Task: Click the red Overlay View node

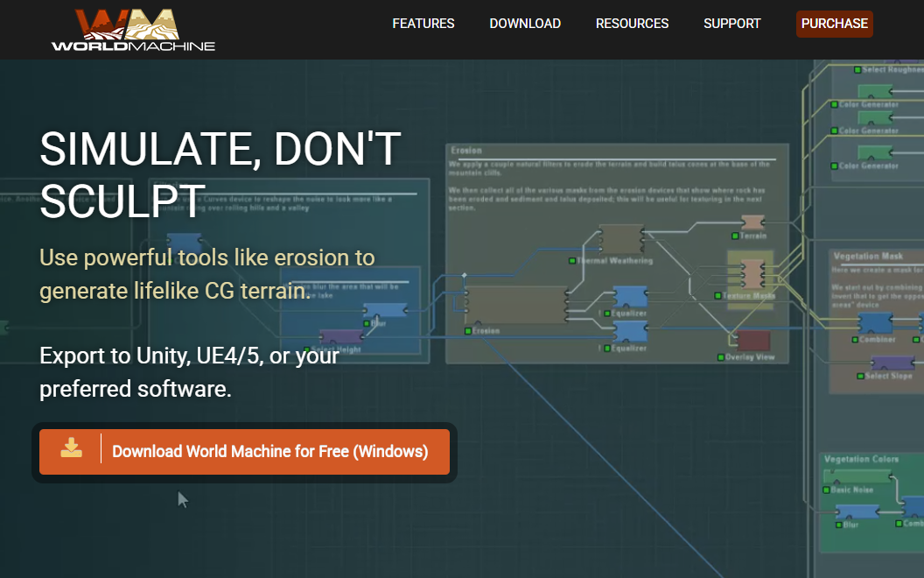Action: click(752, 341)
